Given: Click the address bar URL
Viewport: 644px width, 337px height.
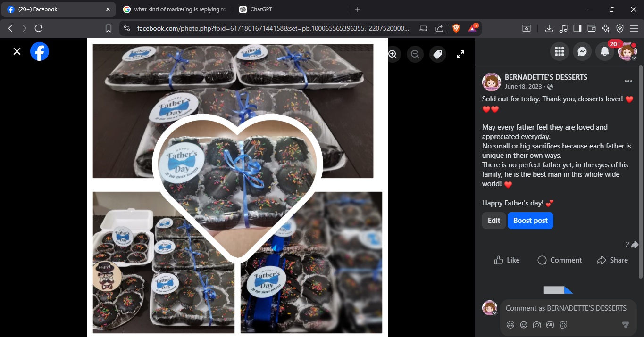Looking at the screenshot, I should (273, 28).
